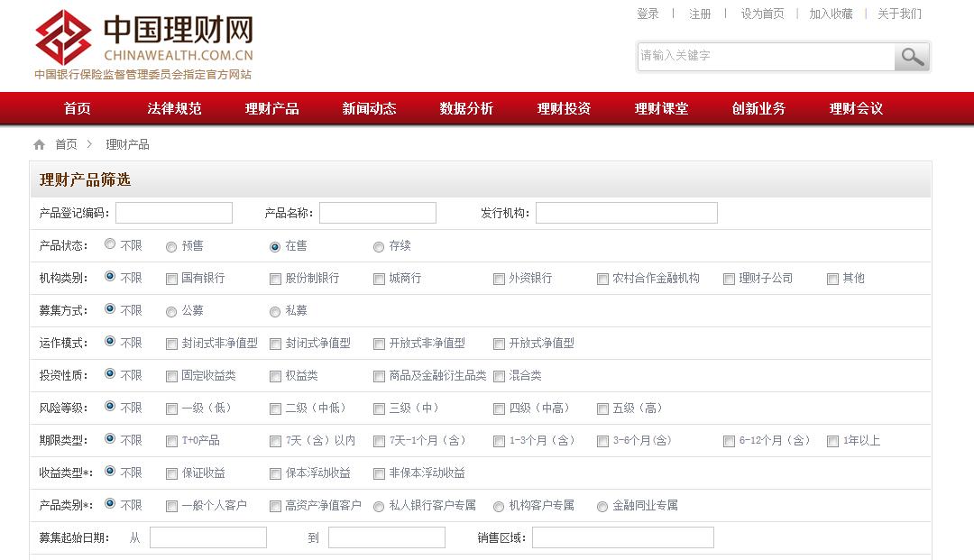The image size is (974, 560).
Task: Open the 数据分析 menu item
Action: 466,108
